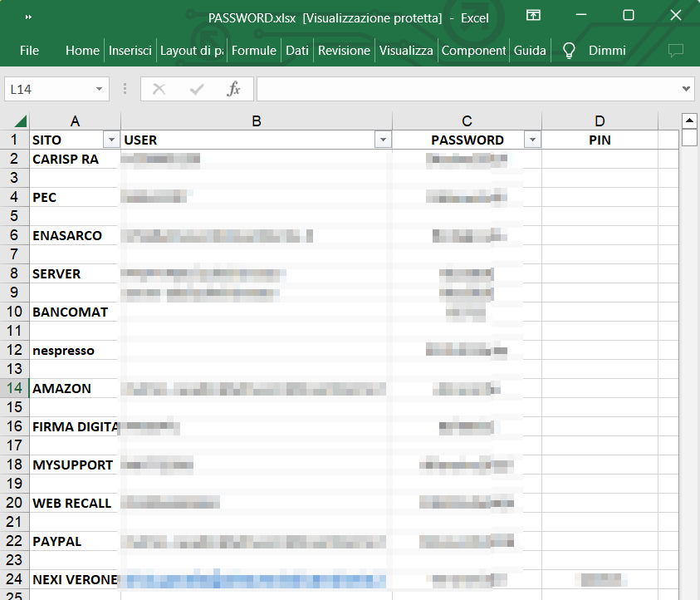Click the Select All corner triangle
Image resolution: width=700 pixels, height=600 pixels.
click(x=20, y=120)
